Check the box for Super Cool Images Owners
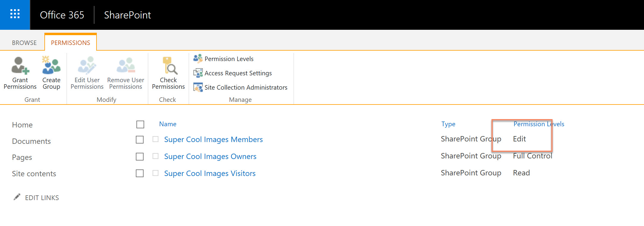This screenshot has width=644, height=226. tap(140, 157)
